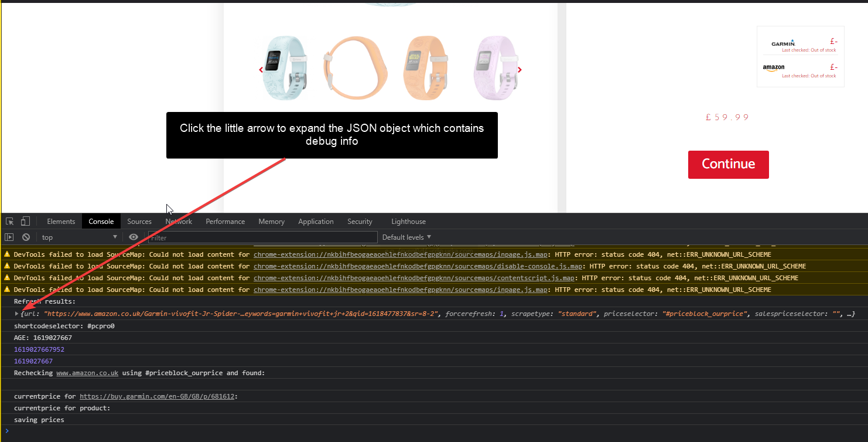Click the warning icon on the contentscript.js.map row
Image resolution: width=868 pixels, height=442 pixels.
[7, 278]
